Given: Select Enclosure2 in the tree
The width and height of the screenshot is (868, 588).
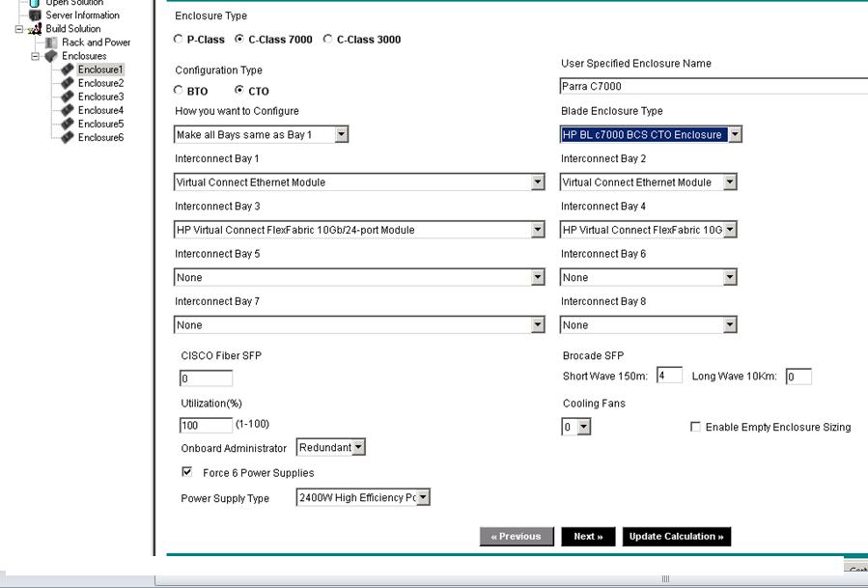Looking at the screenshot, I should tap(100, 83).
